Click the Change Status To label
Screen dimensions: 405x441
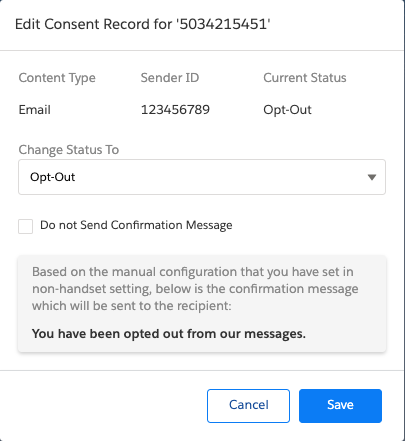[x=69, y=150]
